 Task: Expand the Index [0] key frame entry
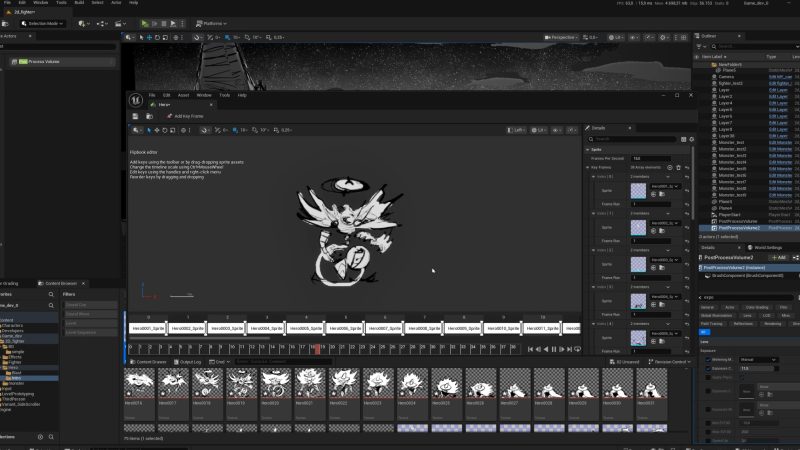click(591, 176)
